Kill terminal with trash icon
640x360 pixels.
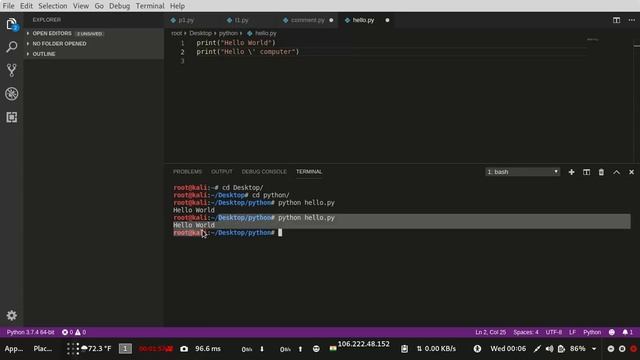point(601,172)
